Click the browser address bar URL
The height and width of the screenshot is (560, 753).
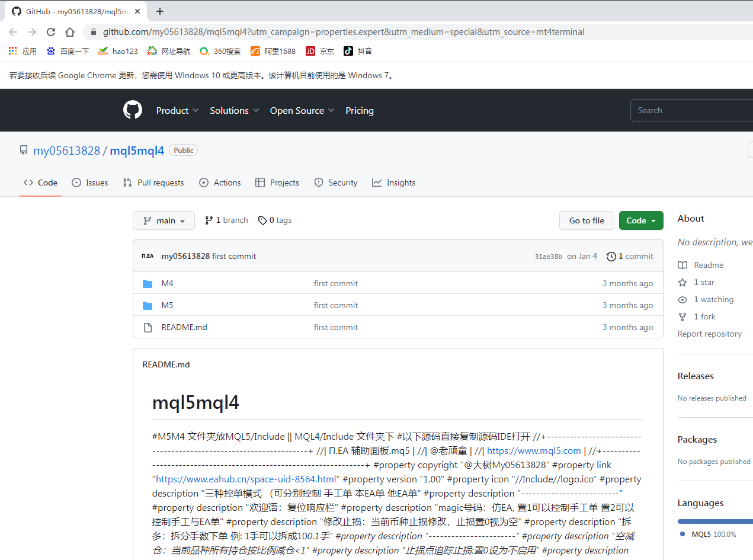344,32
